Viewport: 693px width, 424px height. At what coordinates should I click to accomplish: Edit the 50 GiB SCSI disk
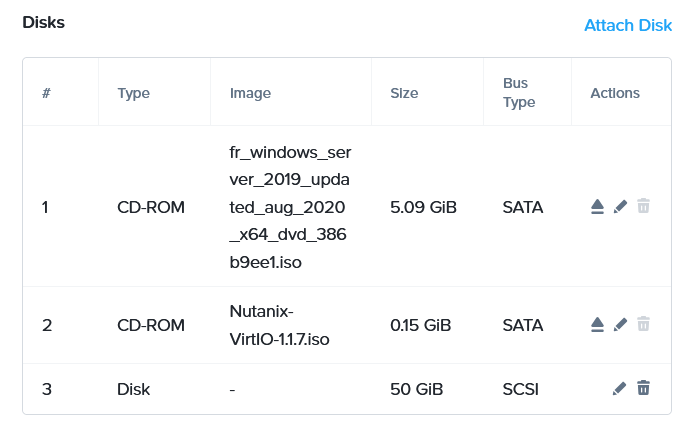pyautogui.click(x=620, y=388)
